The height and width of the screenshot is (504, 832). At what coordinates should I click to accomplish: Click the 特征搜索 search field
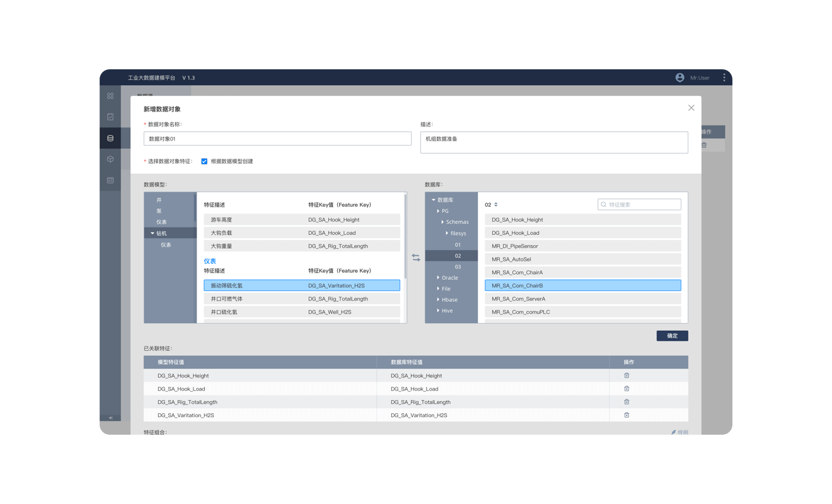point(639,205)
